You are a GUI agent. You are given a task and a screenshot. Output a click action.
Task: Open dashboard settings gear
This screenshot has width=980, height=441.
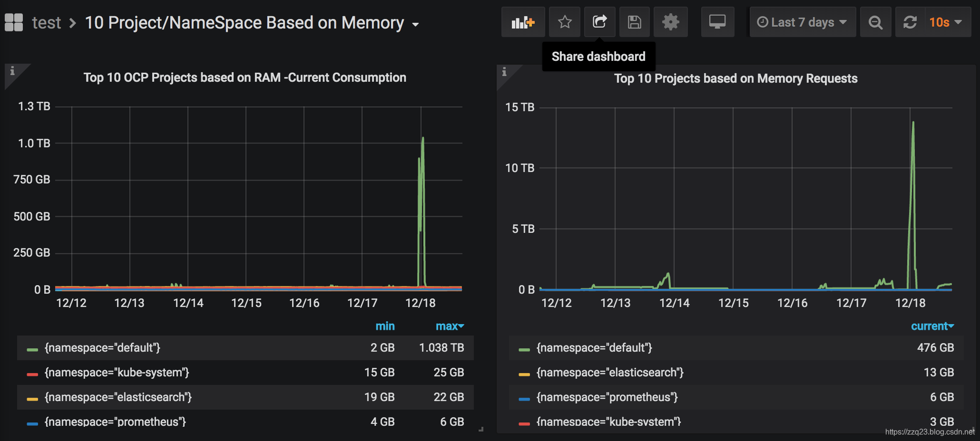[671, 22]
